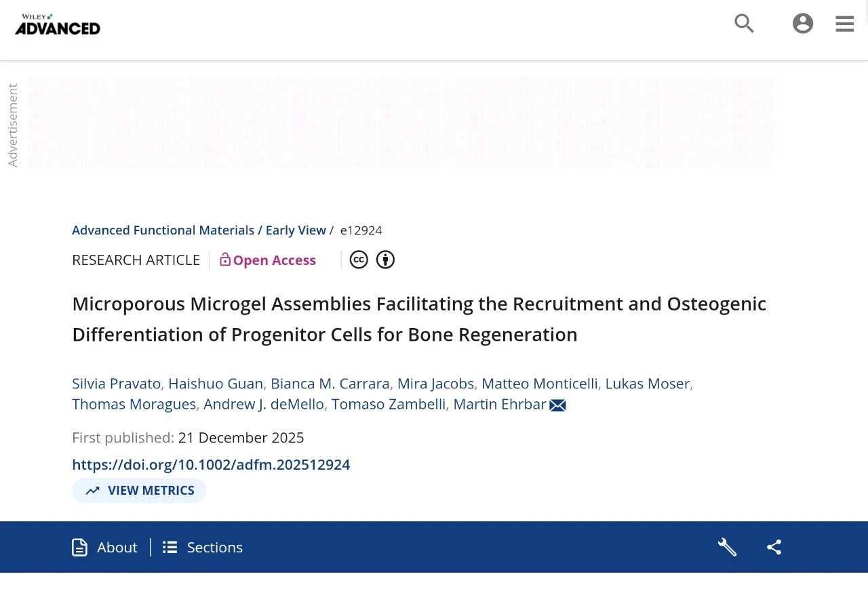The height and width of the screenshot is (589, 868).
Task: Open the Advanced Functional Materials journal link
Action: point(163,230)
